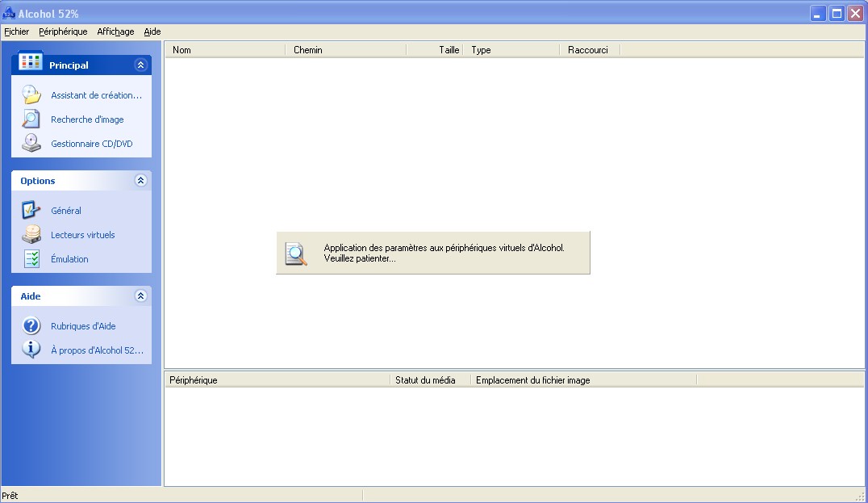Click Emplacement du fichier image column header
Viewport: 868px width, 503px height.
point(584,380)
